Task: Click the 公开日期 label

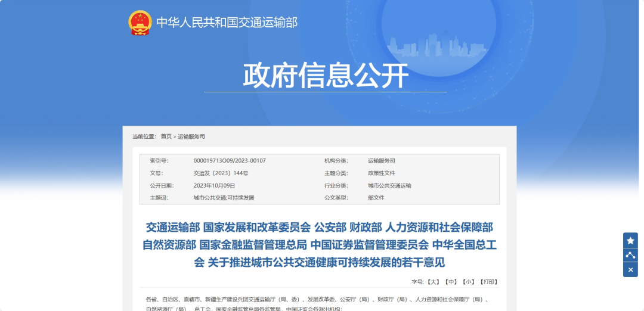Action: (162, 185)
